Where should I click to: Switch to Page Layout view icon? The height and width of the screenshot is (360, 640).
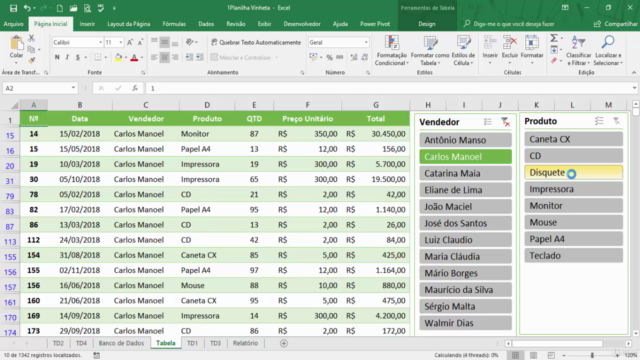coord(533,356)
